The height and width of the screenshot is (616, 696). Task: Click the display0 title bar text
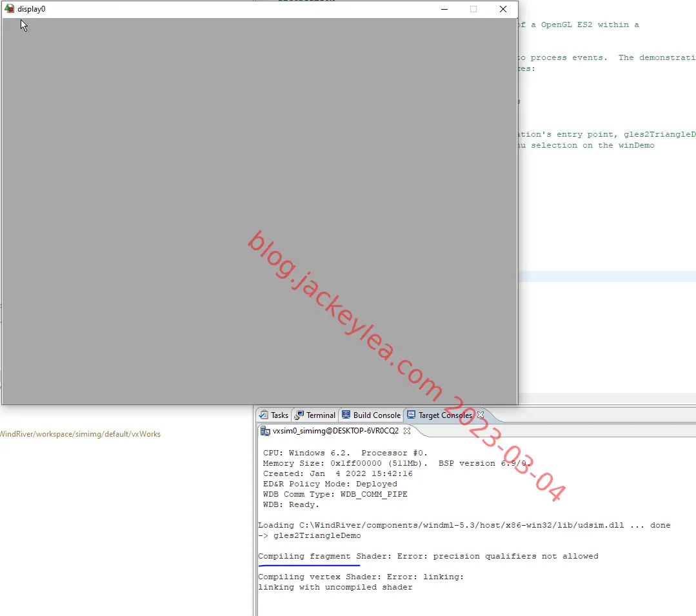click(x=32, y=9)
